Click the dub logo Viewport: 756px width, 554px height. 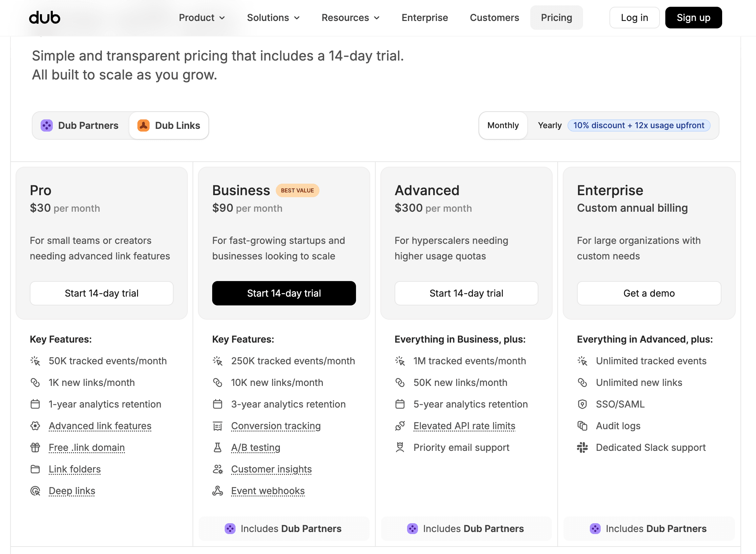coord(45,18)
